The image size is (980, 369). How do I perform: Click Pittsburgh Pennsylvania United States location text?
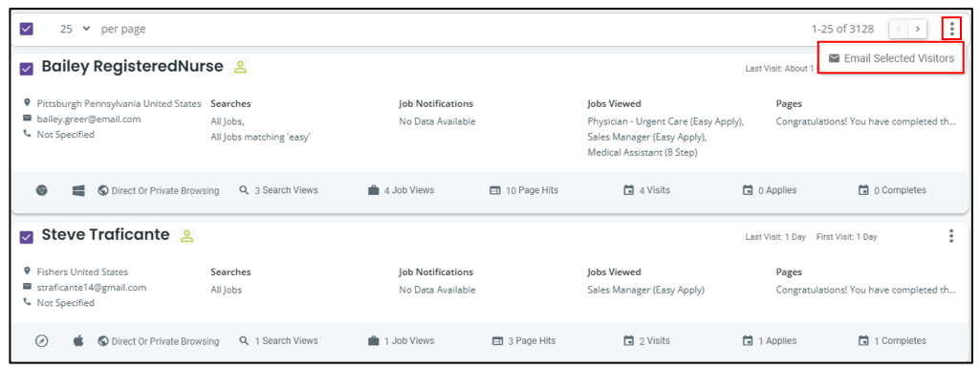[120, 103]
